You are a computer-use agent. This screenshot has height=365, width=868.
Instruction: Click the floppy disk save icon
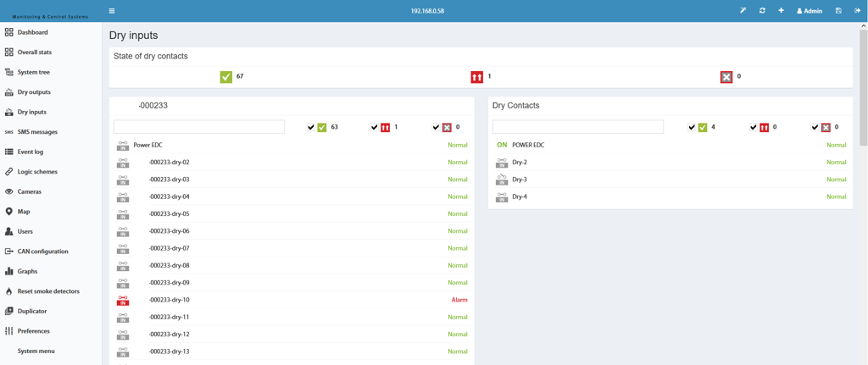click(838, 10)
